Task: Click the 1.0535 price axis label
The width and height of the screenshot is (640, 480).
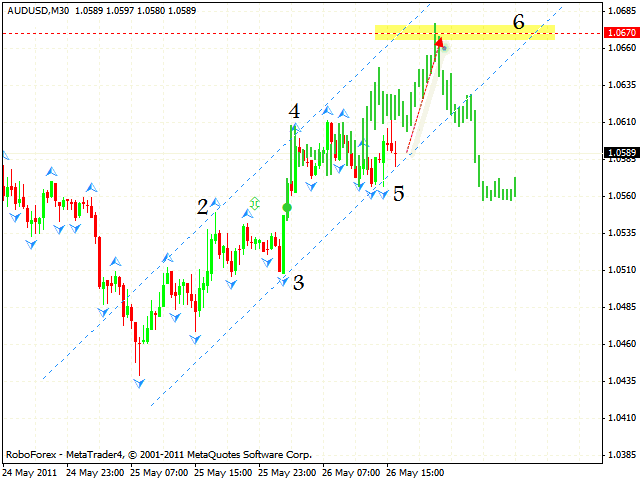Action: pos(622,233)
